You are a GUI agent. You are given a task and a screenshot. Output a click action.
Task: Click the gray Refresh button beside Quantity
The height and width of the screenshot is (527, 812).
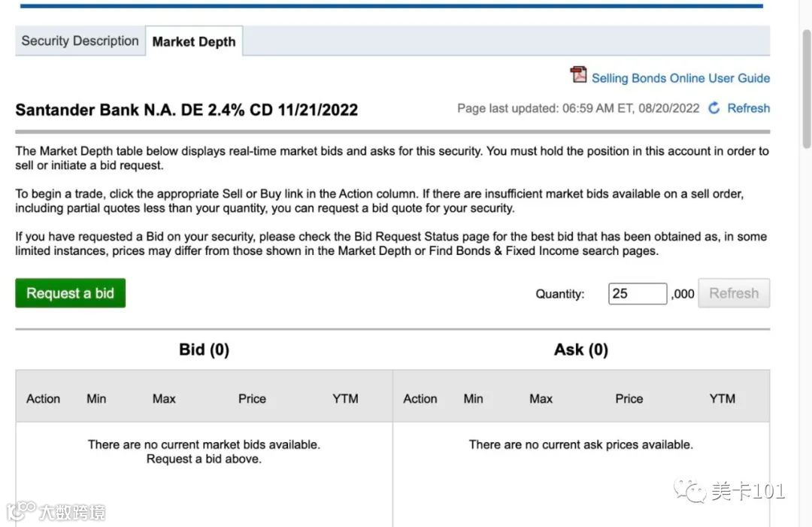point(734,293)
